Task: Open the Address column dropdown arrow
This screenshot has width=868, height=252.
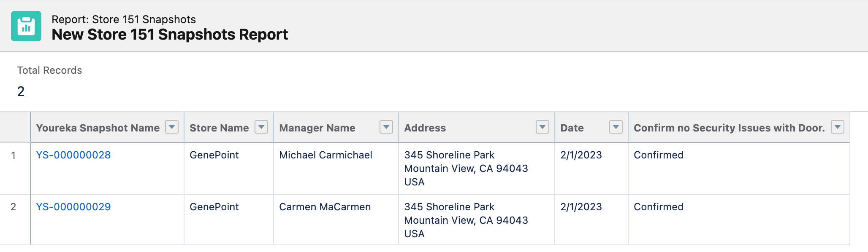Action: pos(542,127)
